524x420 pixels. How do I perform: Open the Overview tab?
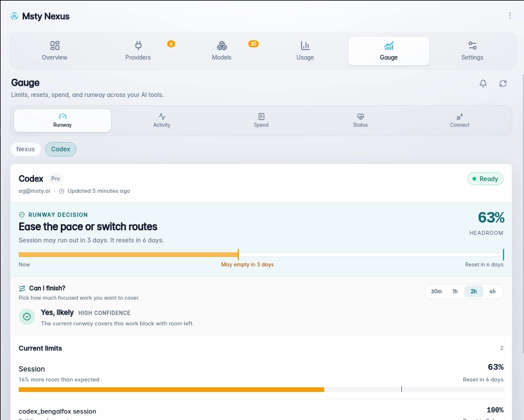pos(54,51)
